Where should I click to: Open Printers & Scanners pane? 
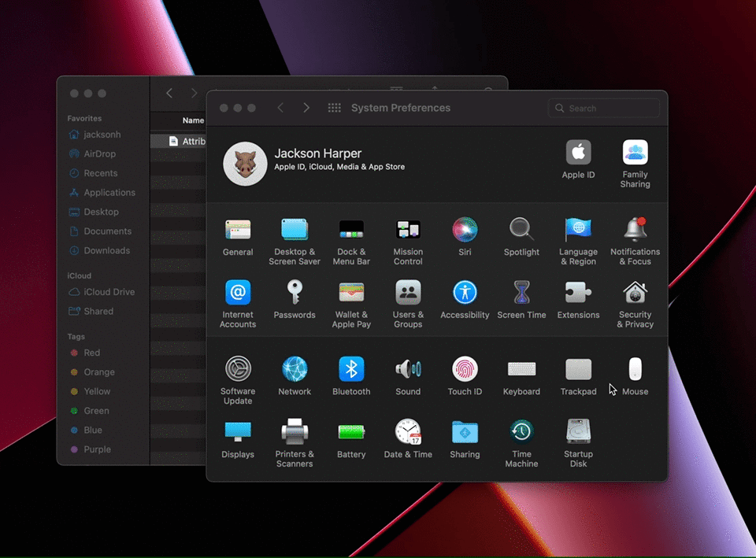(x=295, y=443)
